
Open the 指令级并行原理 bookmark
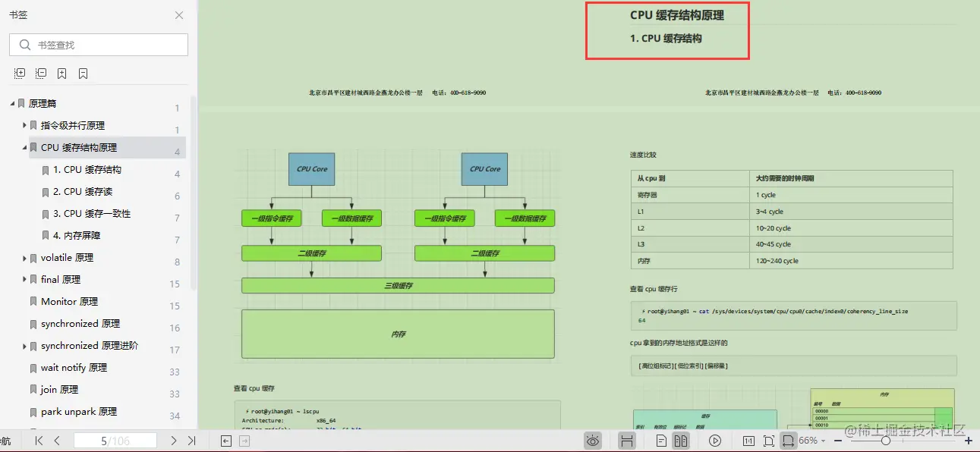pos(73,125)
